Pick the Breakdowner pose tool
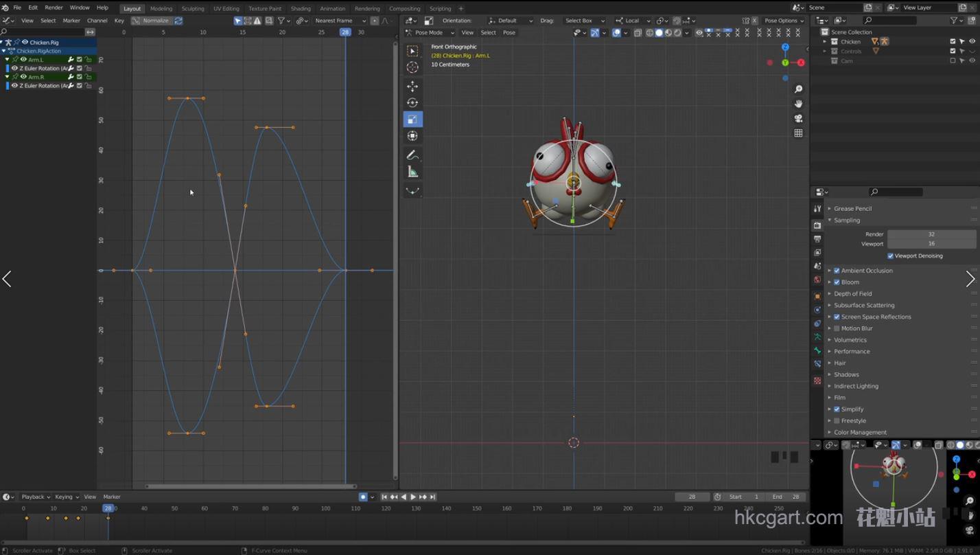Screen dimensions: 980x555 pos(412,191)
